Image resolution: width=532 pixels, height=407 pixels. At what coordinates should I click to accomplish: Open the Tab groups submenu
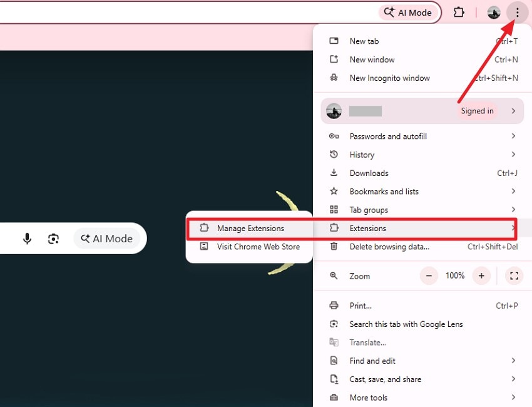click(x=513, y=210)
